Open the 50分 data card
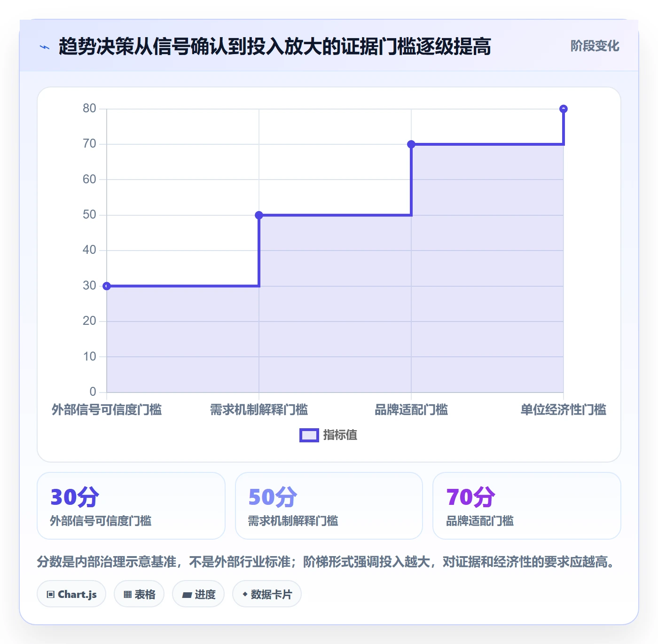The width and height of the screenshot is (658, 644). pos(329,506)
